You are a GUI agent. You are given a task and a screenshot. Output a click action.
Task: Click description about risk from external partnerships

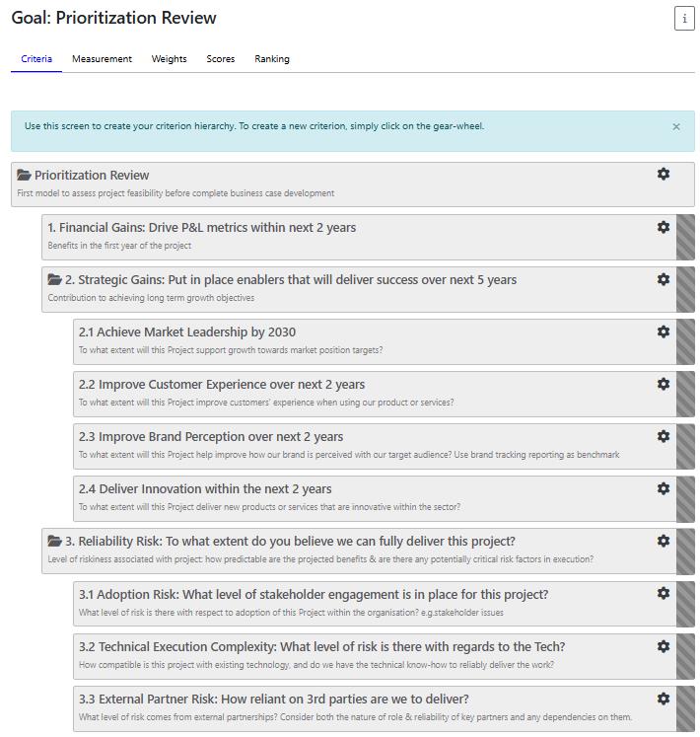point(355,717)
